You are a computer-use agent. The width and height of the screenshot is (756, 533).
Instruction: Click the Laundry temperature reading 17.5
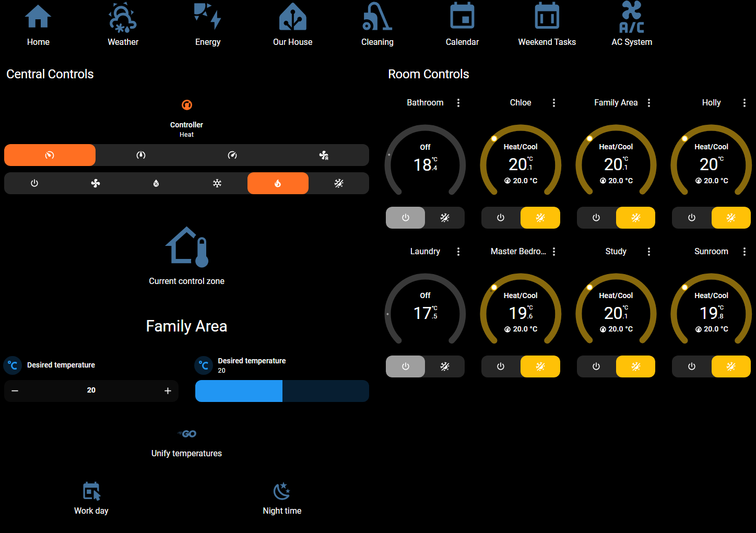426,313
